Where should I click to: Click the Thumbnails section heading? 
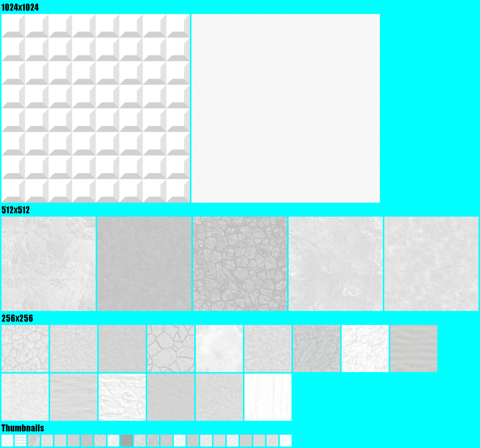click(23, 428)
